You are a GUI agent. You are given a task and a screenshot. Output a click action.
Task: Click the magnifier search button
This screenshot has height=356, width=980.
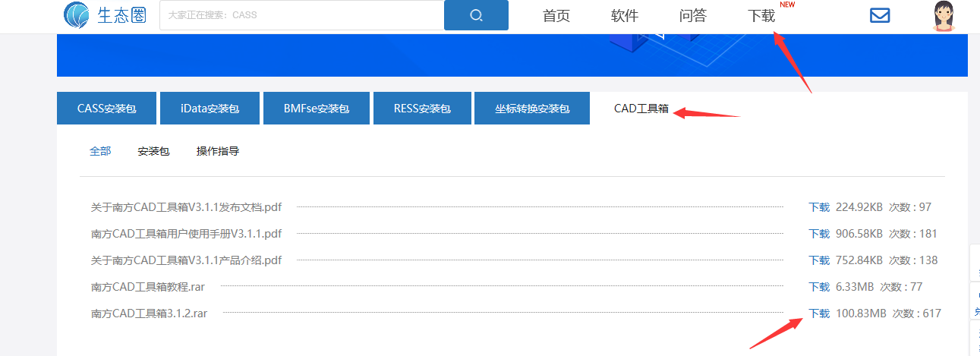click(476, 15)
